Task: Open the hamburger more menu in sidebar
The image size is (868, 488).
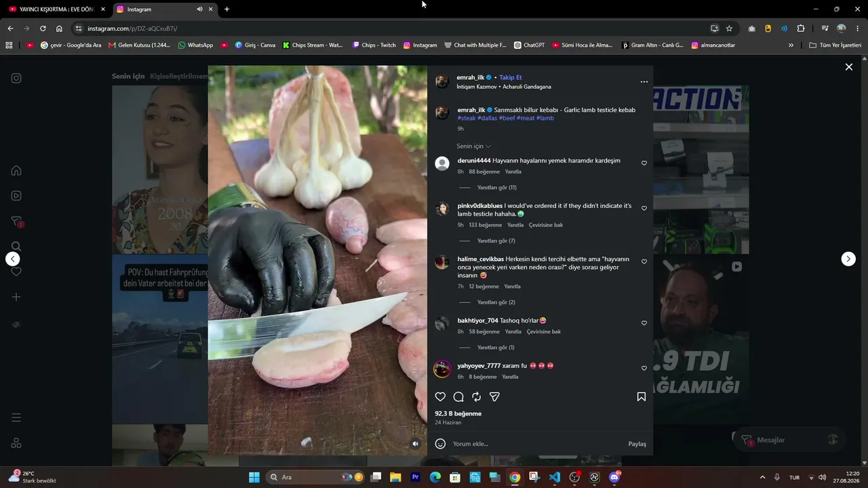Action: (16, 418)
